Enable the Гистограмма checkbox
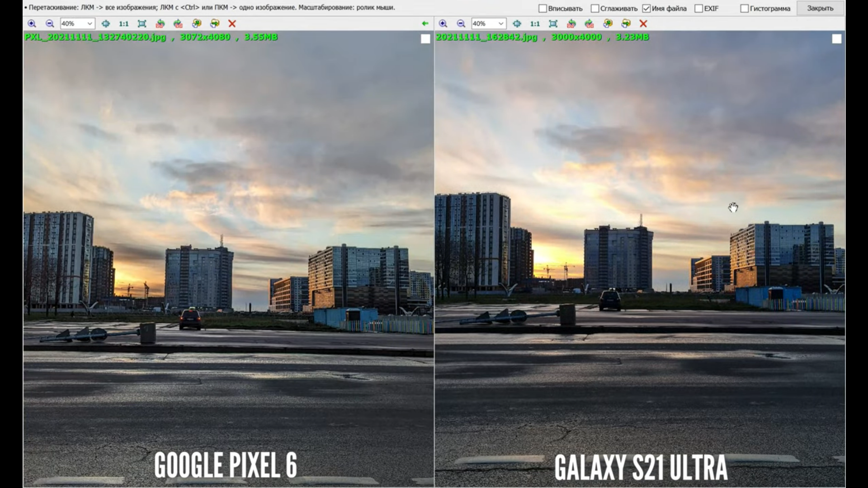This screenshot has height=488, width=868. pos(745,9)
